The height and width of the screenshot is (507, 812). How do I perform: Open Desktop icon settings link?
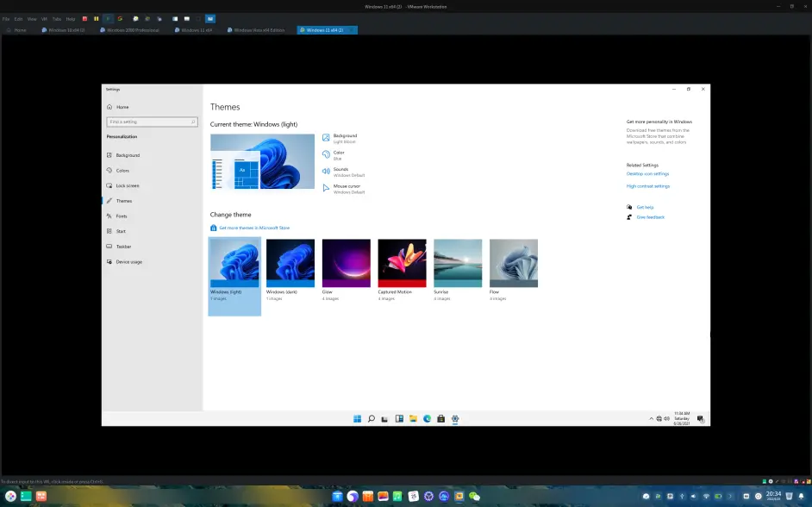(x=647, y=174)
